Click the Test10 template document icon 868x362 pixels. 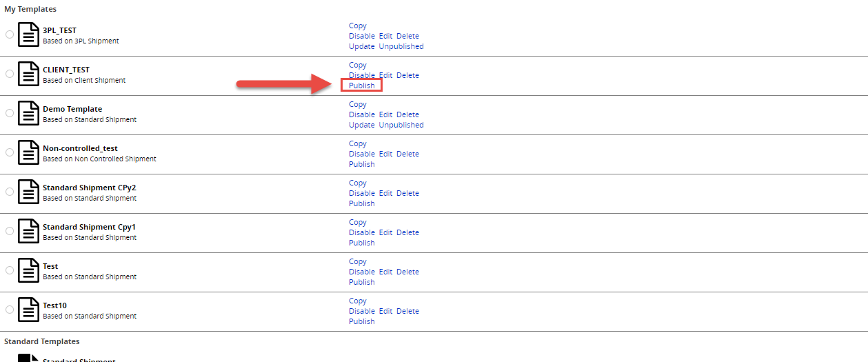click(x=28, y=310)
